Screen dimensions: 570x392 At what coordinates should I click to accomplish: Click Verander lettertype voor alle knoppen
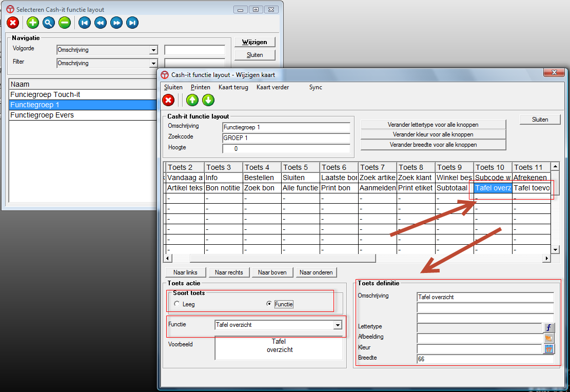click(x=433, y=125)
